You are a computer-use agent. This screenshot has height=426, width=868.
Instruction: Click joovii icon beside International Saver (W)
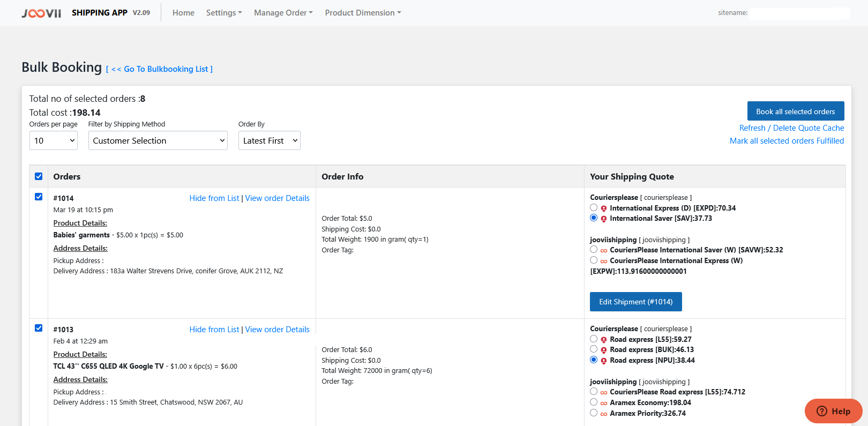[604, 251]
